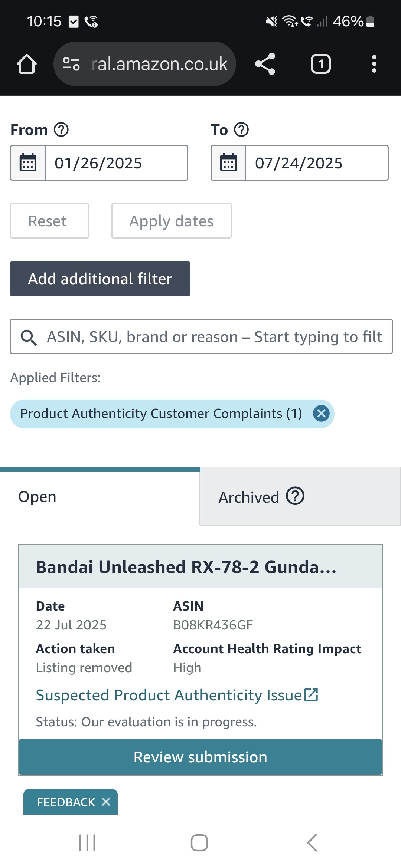Tap the share icon in browser toolbar
Image resolution: width=401 pixels, height=868 pixels.
pos(265,64)
